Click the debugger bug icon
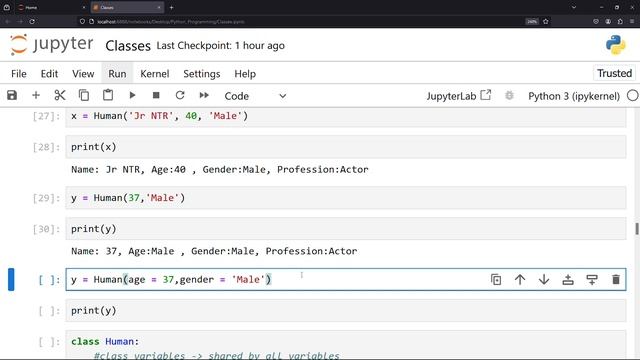Image resolution: width=640 pixels, height=360 pixels. pyautogui.click(x=509, y=96)
